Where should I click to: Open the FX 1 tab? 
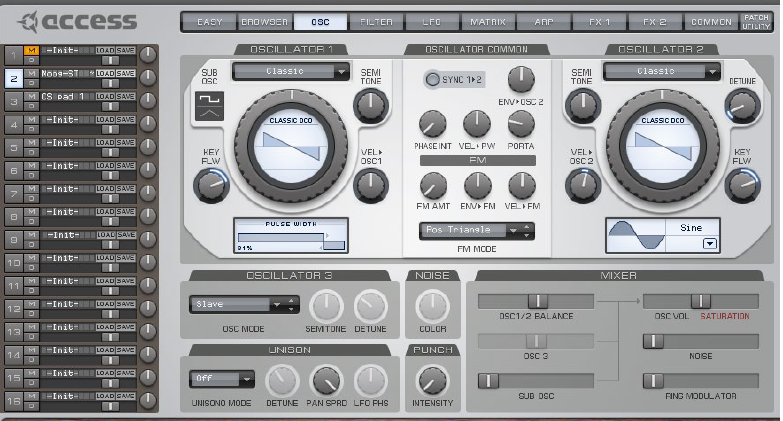(x=599, y=22)
